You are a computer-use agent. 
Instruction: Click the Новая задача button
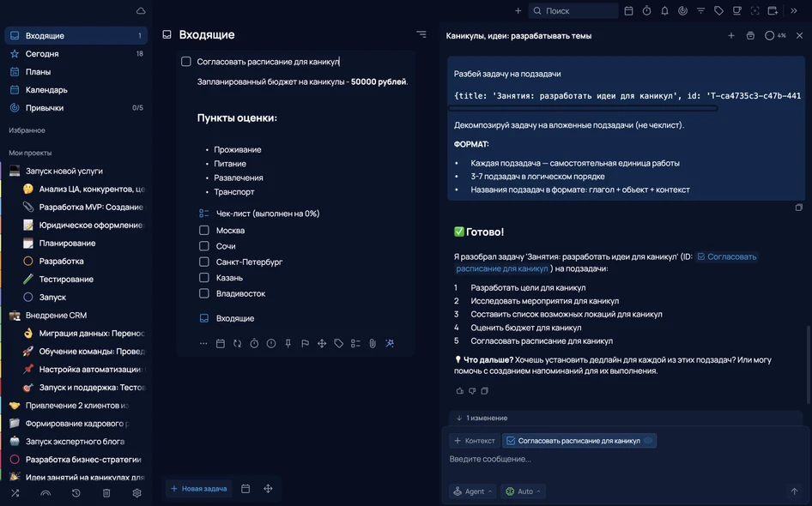coord(199,488)
